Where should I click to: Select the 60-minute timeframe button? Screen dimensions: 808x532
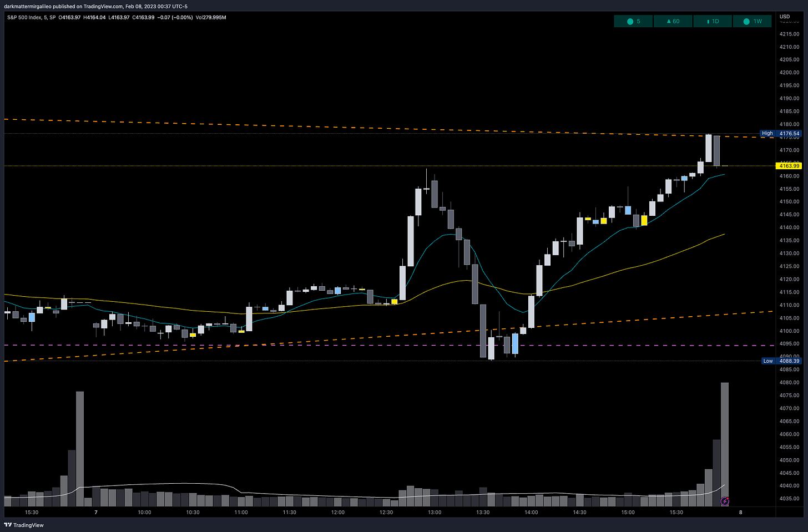(672, 22)
